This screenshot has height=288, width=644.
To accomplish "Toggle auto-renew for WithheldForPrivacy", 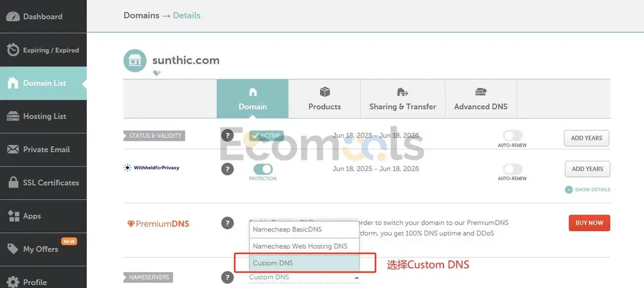I will pyautogui.click(x=512, y=169).
